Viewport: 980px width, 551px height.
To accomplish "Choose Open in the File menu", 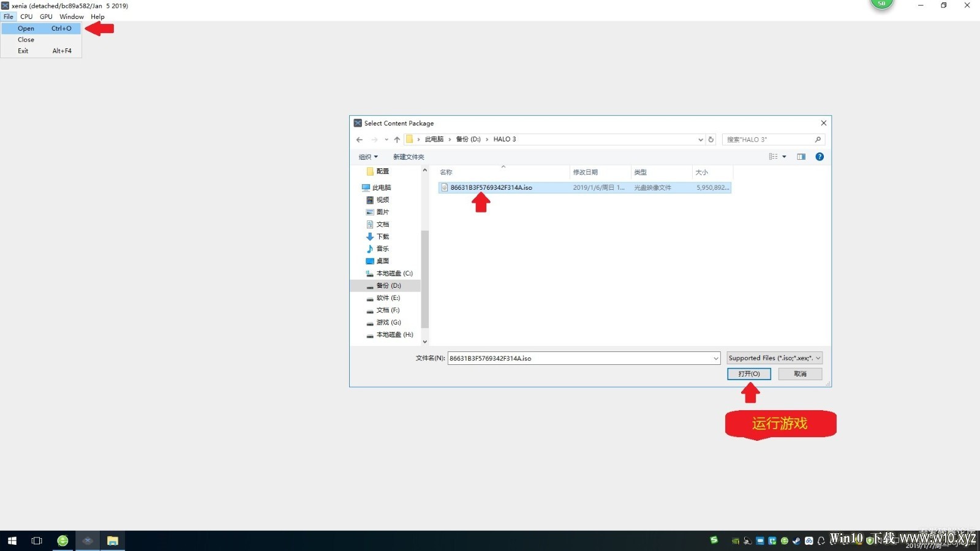I will [x=41, y=28].
